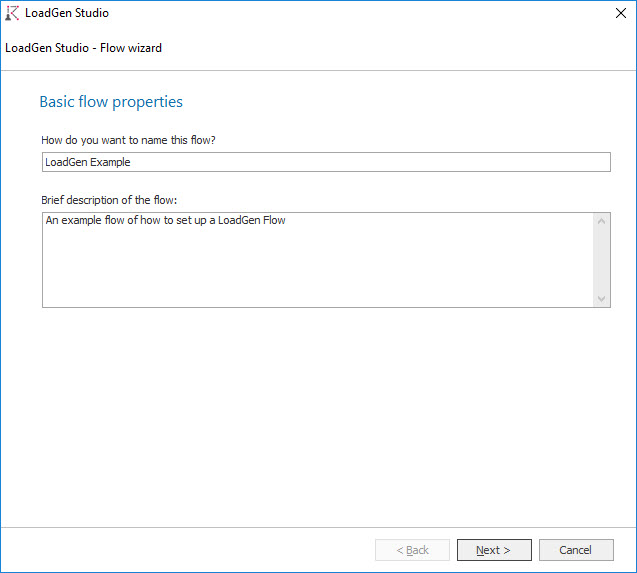
Task: Click the "LoadGen Studio" title bar text
Action: click(66, 13)
